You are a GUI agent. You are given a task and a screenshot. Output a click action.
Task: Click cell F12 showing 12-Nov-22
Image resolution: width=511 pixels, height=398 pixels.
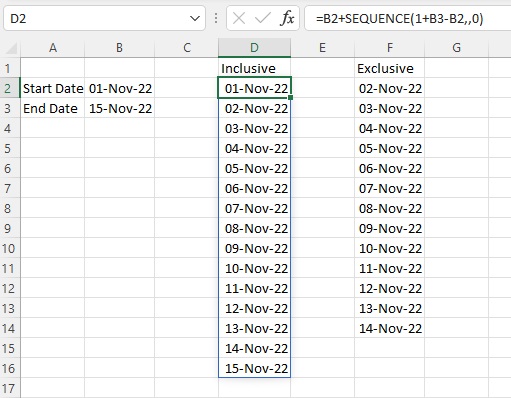click(390, 288)
